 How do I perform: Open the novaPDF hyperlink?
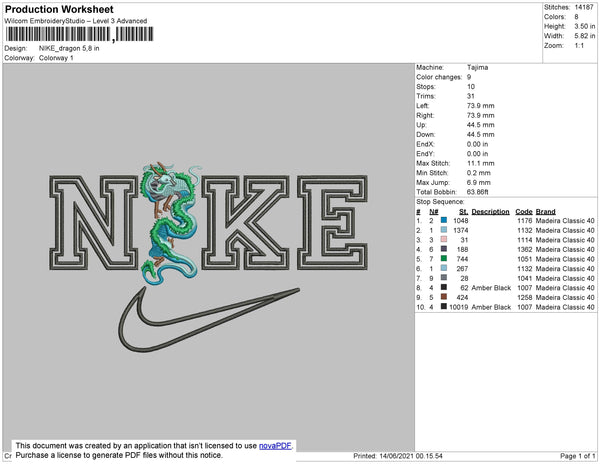tap(275, 446)
